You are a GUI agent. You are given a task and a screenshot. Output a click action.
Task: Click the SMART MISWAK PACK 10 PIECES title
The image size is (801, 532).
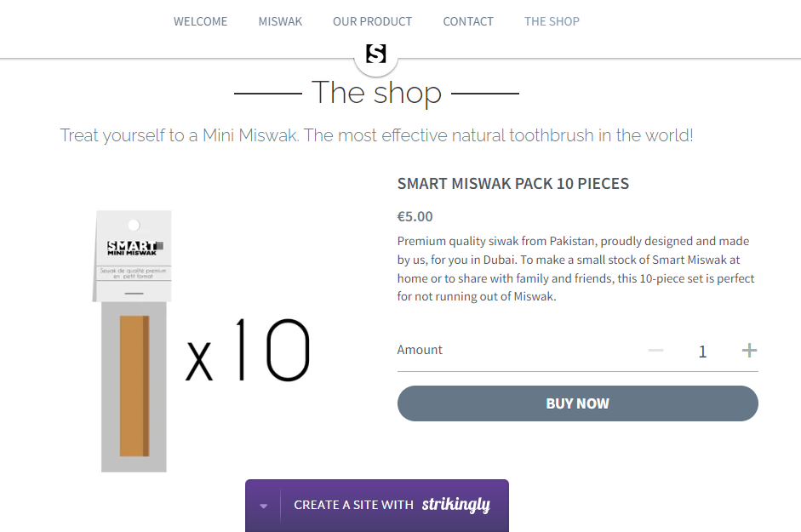pyautogui.click(x=513, y=183)
